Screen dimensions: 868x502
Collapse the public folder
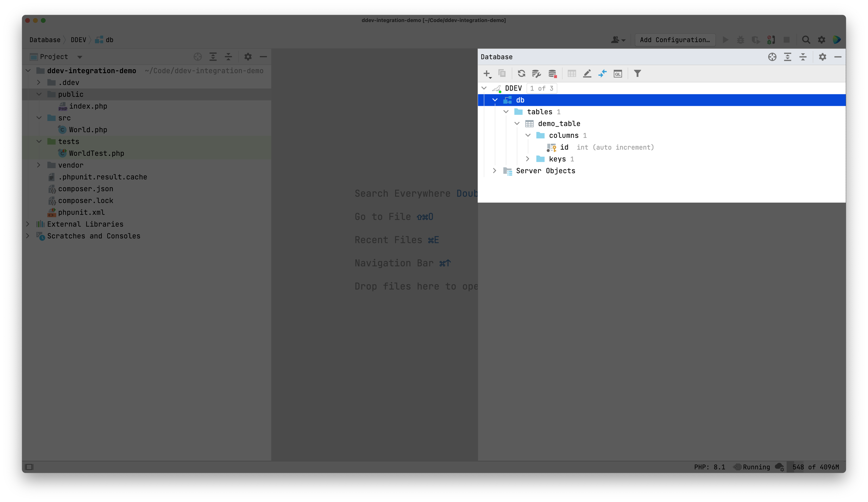(39, 94)
